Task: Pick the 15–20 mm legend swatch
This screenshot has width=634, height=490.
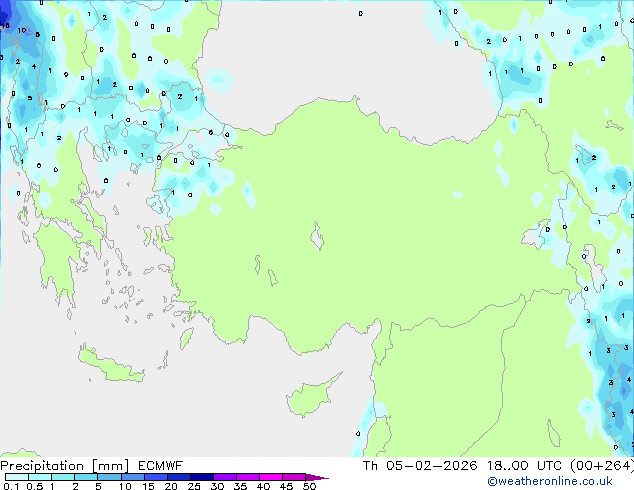Action: [156, 477]
